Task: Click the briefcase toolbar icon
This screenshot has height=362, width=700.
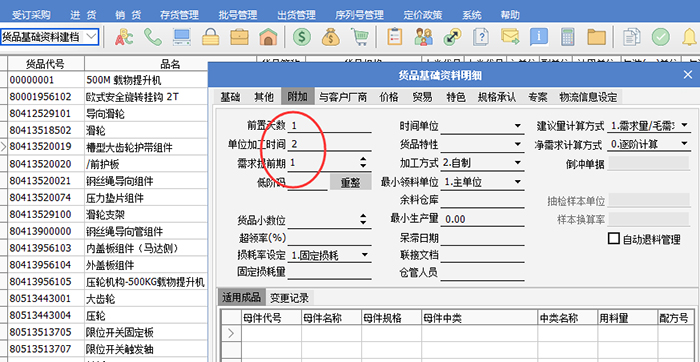Action: [x=240, y=37]
